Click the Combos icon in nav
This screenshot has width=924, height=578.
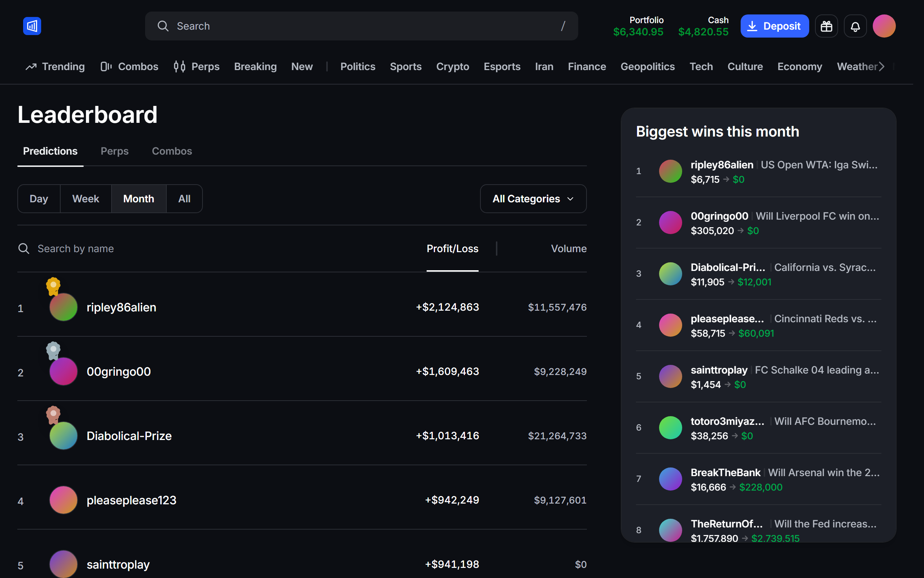click(106, 66)
